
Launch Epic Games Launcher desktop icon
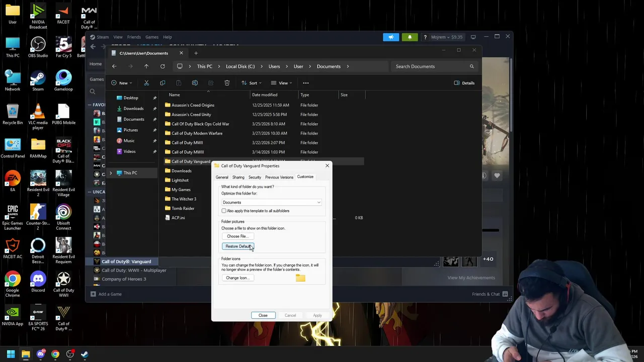tap(13, 218)
